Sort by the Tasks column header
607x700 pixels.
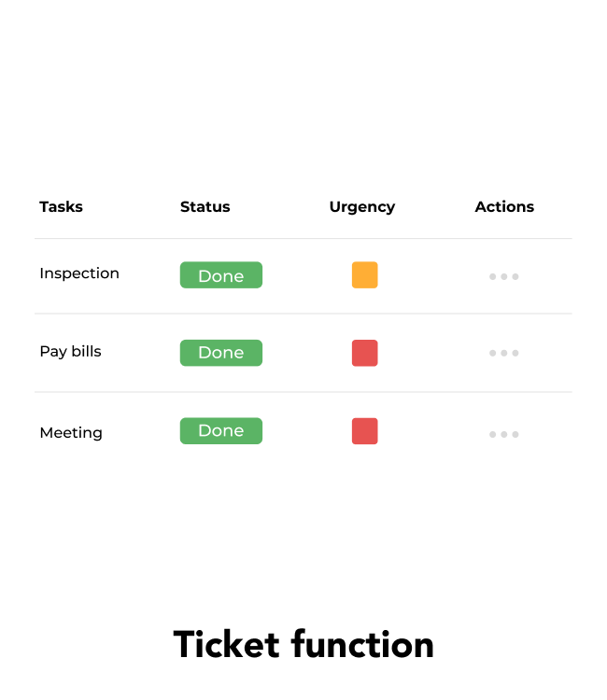pos(62,206)
